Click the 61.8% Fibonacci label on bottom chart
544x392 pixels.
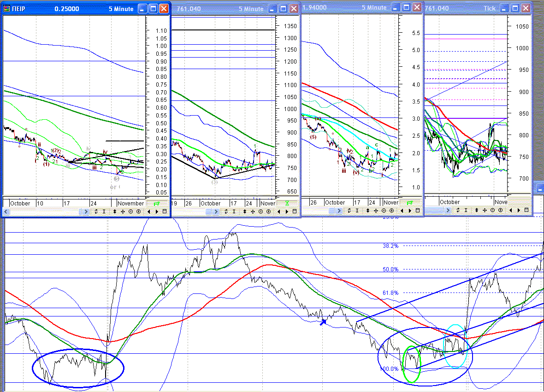[390, 293]
